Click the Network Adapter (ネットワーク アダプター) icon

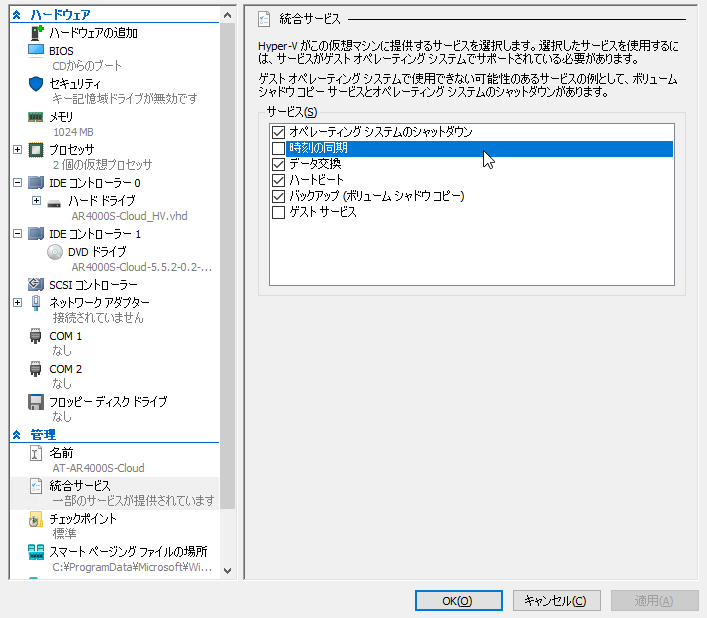pyautogui.click(x=36, y=303)
